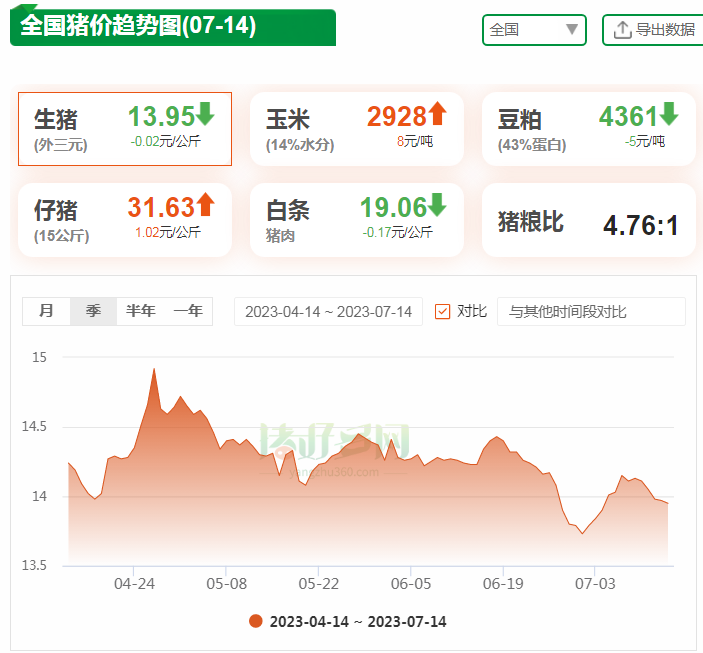Click the -0.02元/公斤 change value
The height and width of the screenshot is (653, 703).
point(165,142)
